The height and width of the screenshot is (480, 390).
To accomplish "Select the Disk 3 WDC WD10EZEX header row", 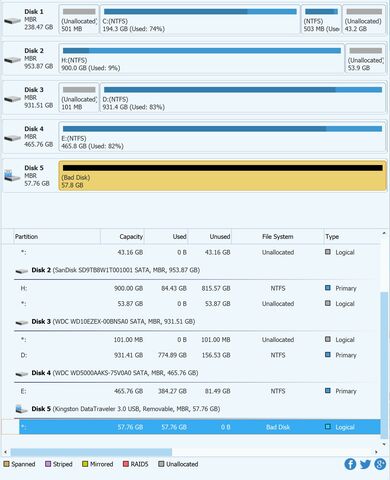I will click(x=197, y=322).
